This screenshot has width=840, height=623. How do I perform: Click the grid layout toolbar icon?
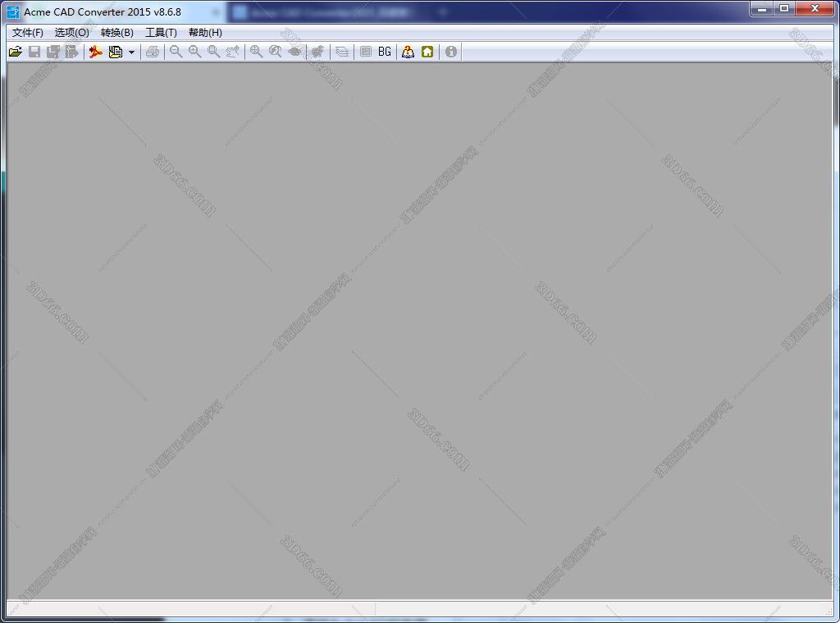[x=366, y=52]
